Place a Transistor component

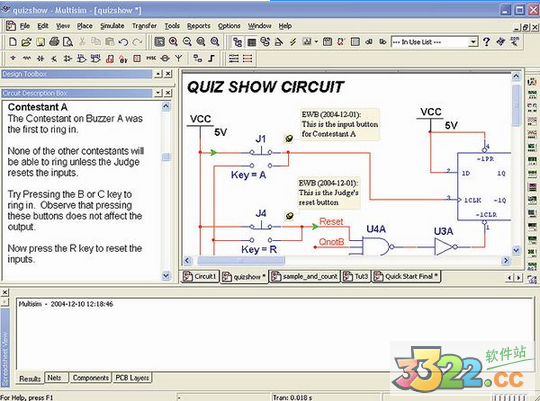54,59
